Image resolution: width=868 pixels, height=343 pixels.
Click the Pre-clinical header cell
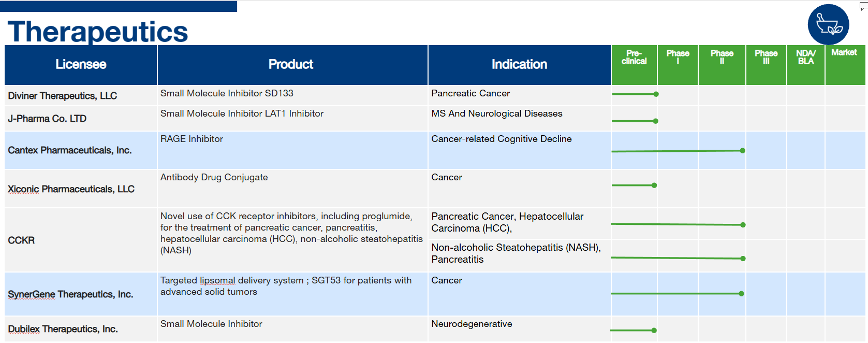(634, 65)
